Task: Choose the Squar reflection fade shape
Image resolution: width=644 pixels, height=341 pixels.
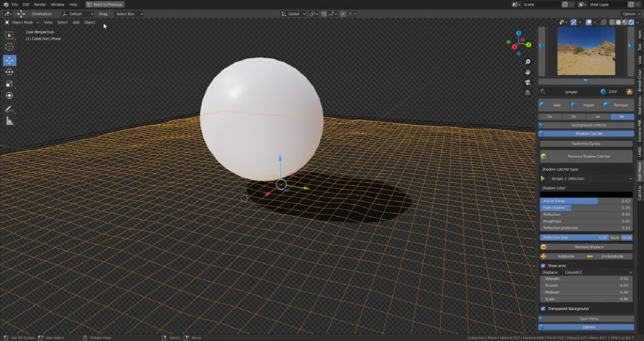Action: point(615,237)
